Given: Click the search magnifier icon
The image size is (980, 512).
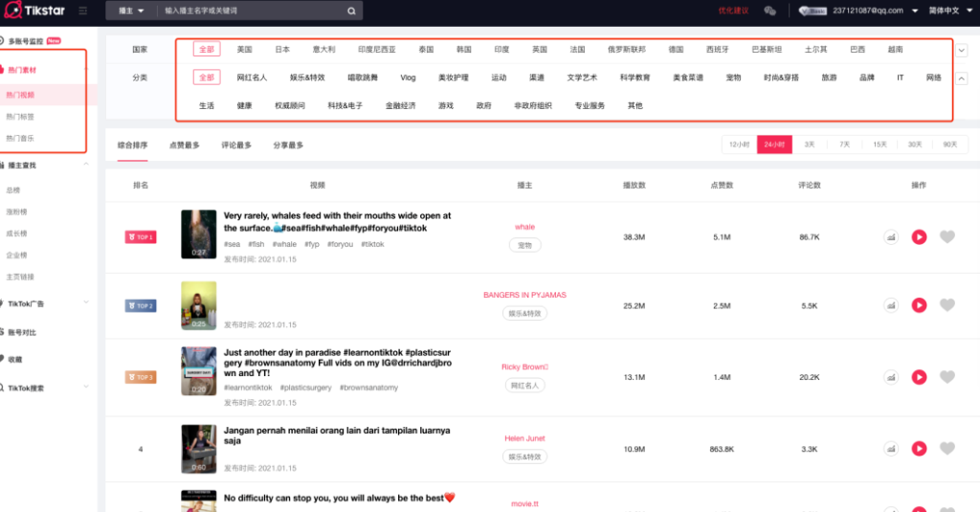Looking at the screenshot, I should coord(351,11).
